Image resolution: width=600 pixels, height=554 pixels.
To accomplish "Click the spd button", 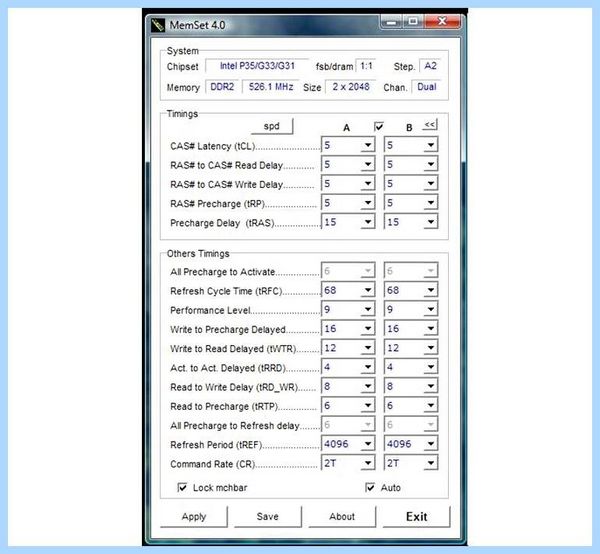I will [272, 126].
